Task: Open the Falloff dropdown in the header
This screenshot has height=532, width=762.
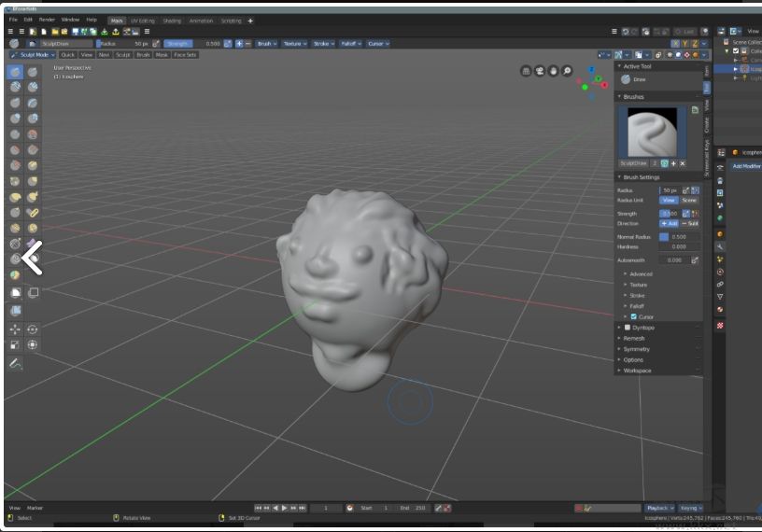Action: click(x=349, y=44)
